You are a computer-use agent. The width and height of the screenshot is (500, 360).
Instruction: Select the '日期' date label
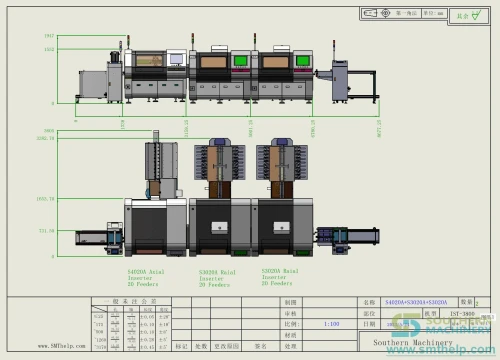click(x=369, y=324)
